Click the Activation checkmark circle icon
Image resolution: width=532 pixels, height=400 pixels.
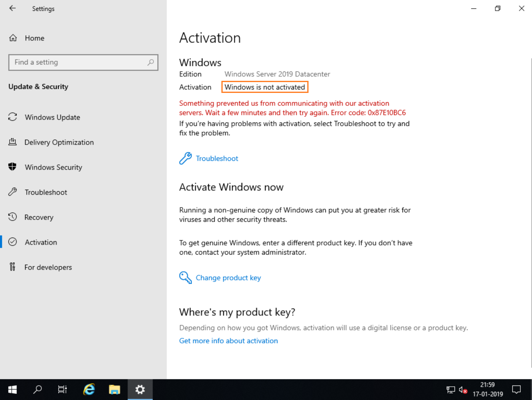[x=13, y=242]
